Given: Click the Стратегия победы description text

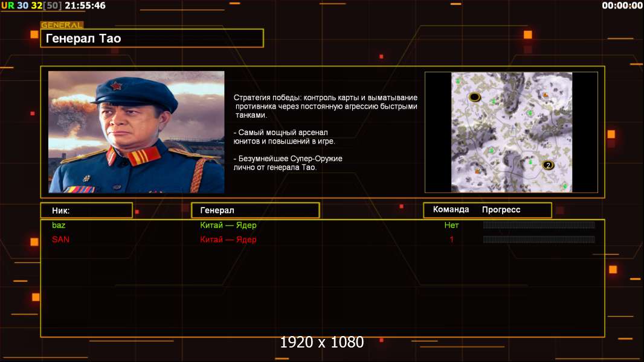Looking at the screenshot, I should click(325, 106).
